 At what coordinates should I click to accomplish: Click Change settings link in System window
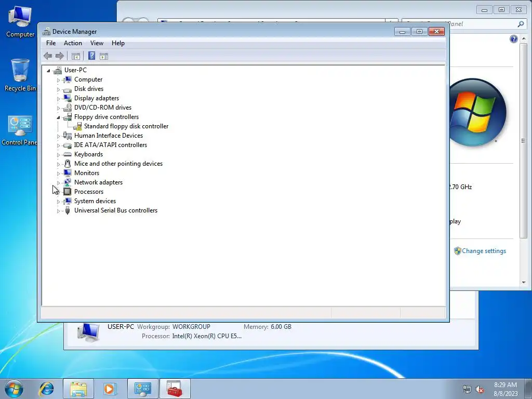click(x=484, y=251)
